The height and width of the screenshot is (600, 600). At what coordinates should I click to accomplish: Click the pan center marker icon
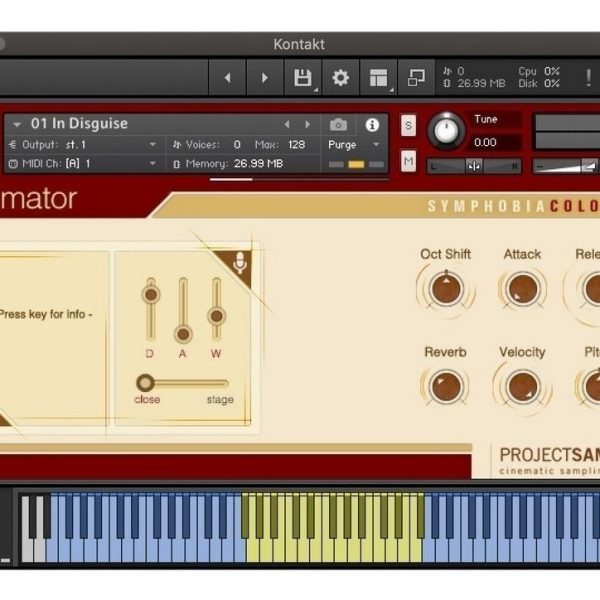pyautogui.click(x=474, y=166)
